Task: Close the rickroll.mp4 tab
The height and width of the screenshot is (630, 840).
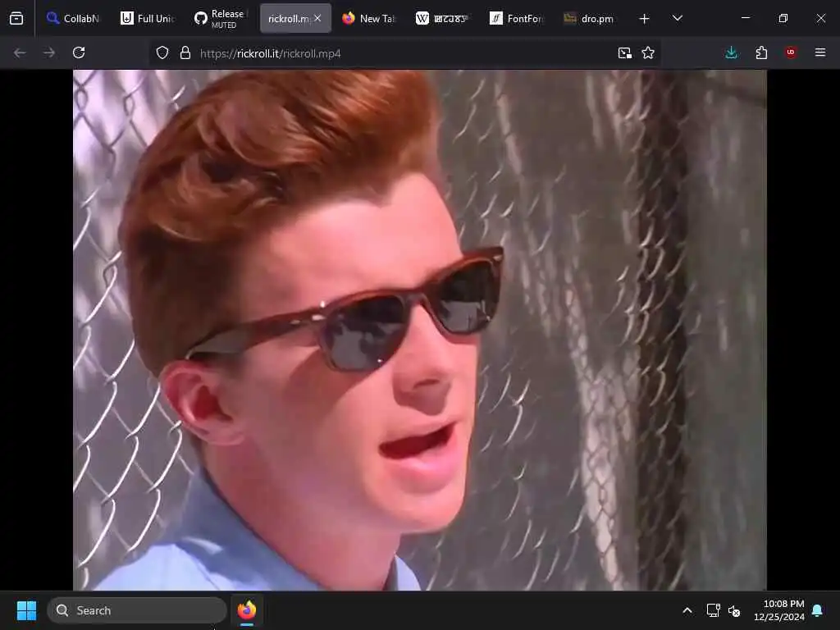Action: click(317, 18)
